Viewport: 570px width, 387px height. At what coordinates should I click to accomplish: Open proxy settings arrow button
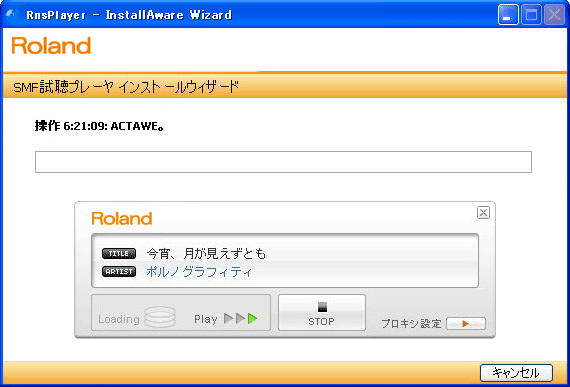tap(466, 323)
